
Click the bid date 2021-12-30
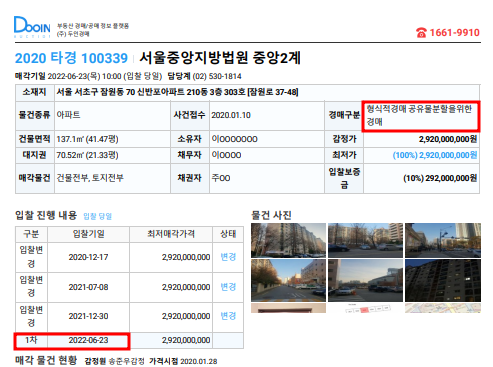pyautogui.click(x=88, y=316)
